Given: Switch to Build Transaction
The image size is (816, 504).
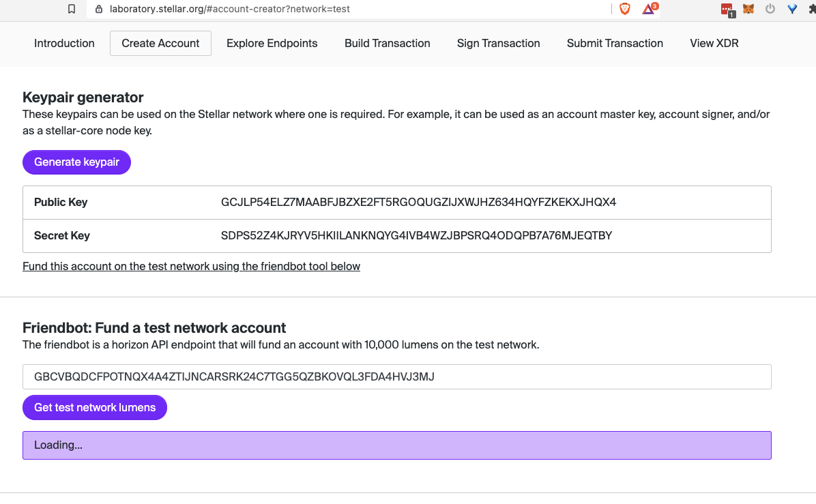Looking at the screenshot, I should [x=387, y=43].
